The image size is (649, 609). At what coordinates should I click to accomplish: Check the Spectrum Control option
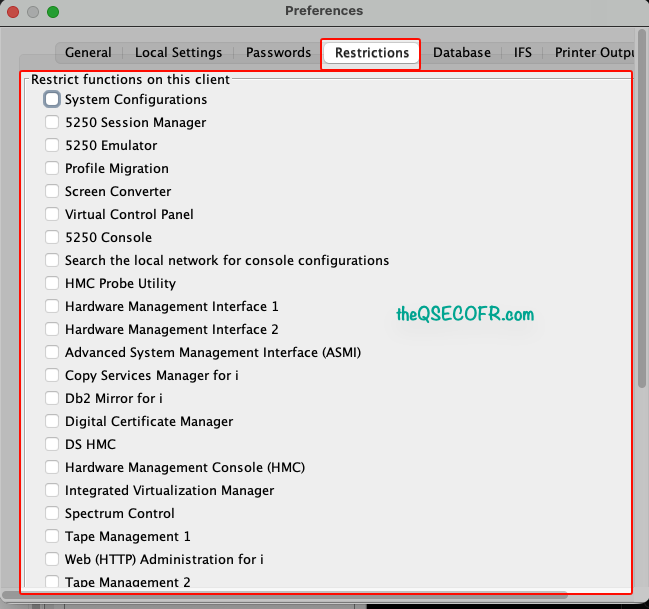coord(52,513)
